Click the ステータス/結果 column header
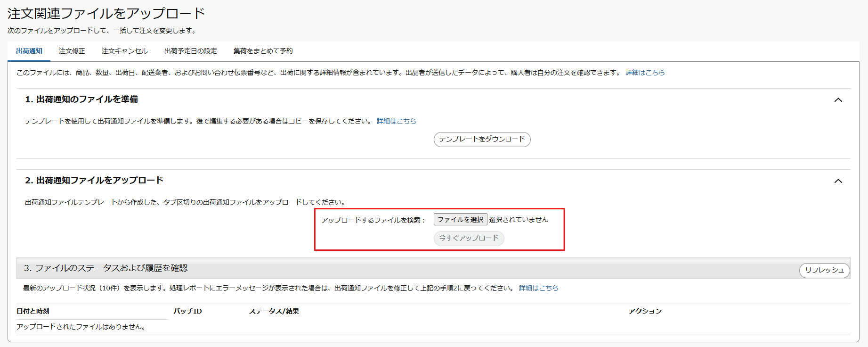This screenshot has height=347, width=868. point(274,311)
